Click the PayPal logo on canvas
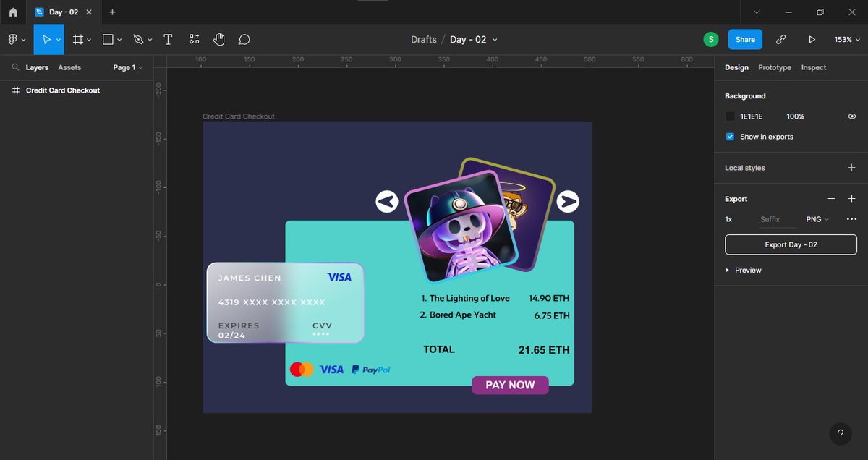 [370, 369]
